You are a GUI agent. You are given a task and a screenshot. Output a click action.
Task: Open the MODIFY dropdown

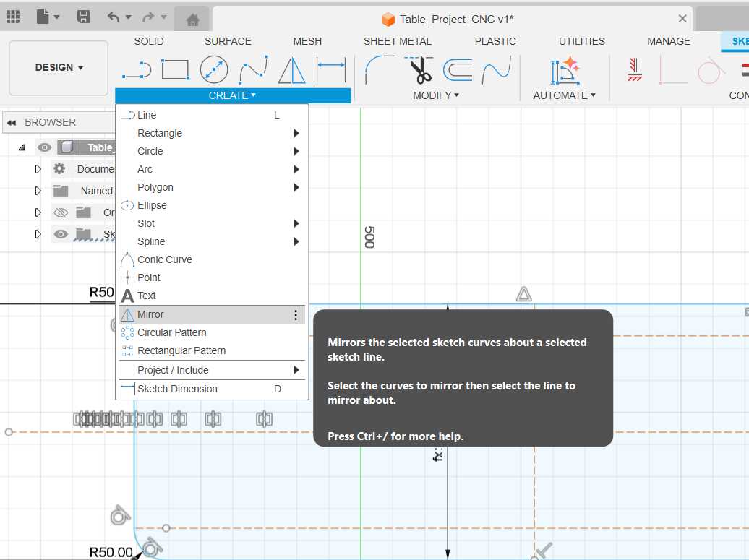click(436, 95)
